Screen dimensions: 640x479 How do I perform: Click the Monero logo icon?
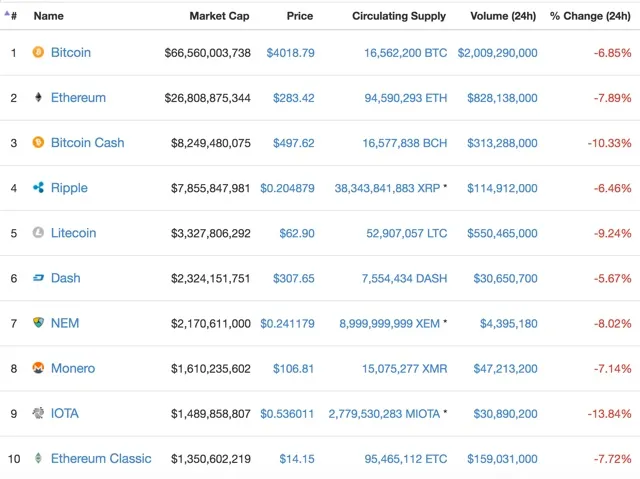(x=38, y=368)
